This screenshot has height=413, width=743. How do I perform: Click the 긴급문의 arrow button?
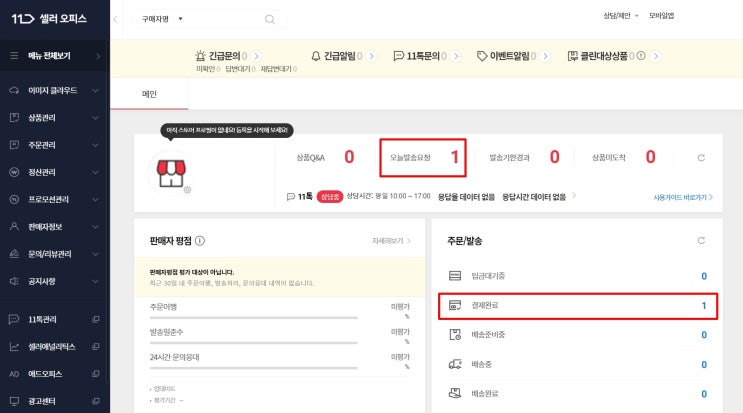tap(256, 56)
